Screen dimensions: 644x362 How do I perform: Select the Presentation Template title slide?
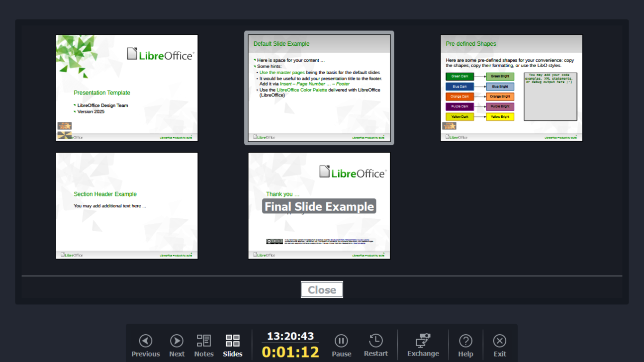pos(127,88)
